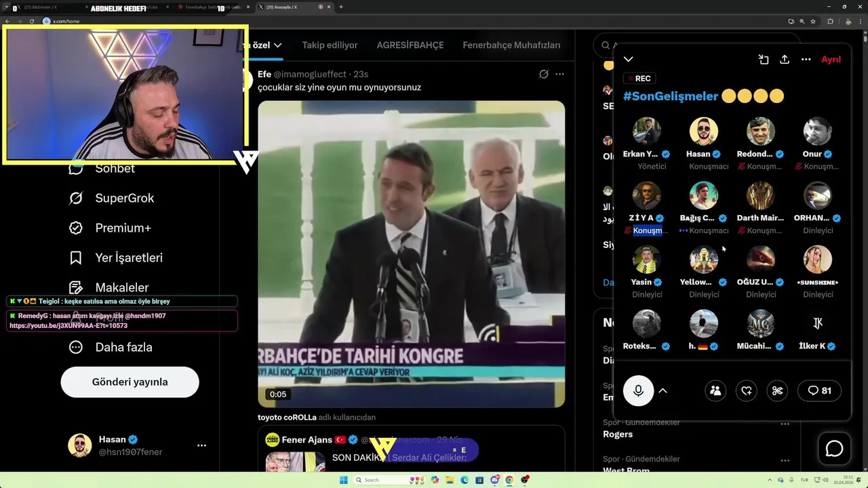This screenshot has width=868, height=488.
Task: Reload the page with refresh icon
Action: coord(32,21)
